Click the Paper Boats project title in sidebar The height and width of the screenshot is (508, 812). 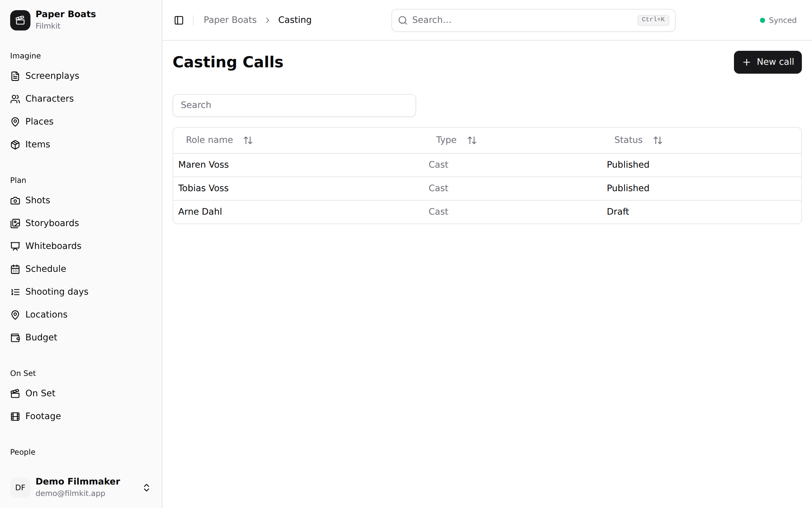tap(66, 14)
